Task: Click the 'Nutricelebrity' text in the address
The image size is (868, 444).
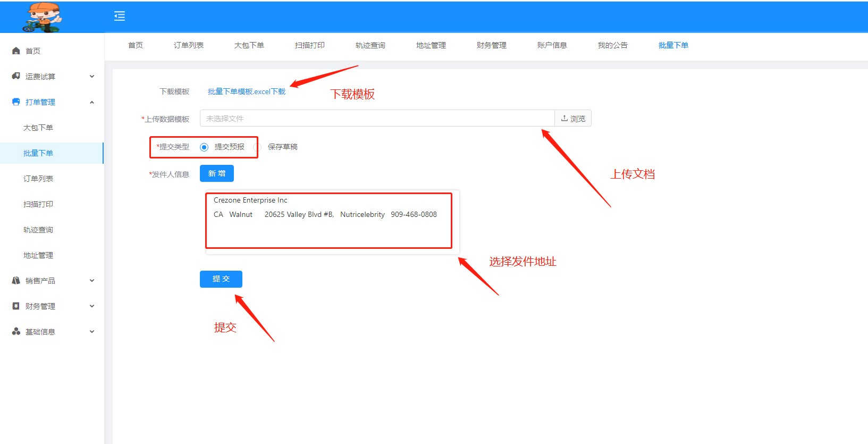Action: pos(363,214)
